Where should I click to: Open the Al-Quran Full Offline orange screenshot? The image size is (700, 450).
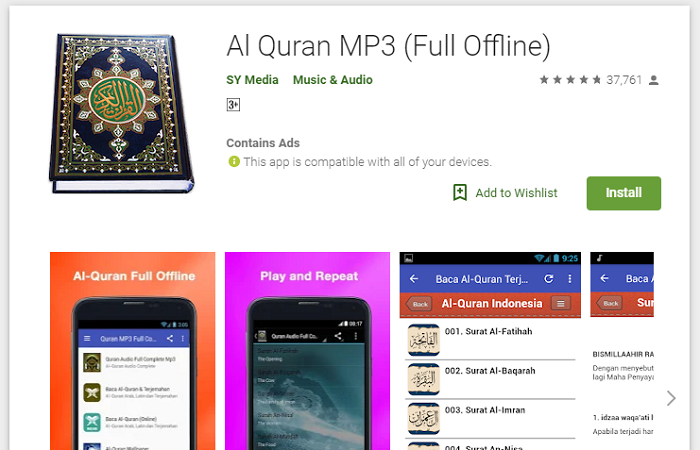coord(133,351)
